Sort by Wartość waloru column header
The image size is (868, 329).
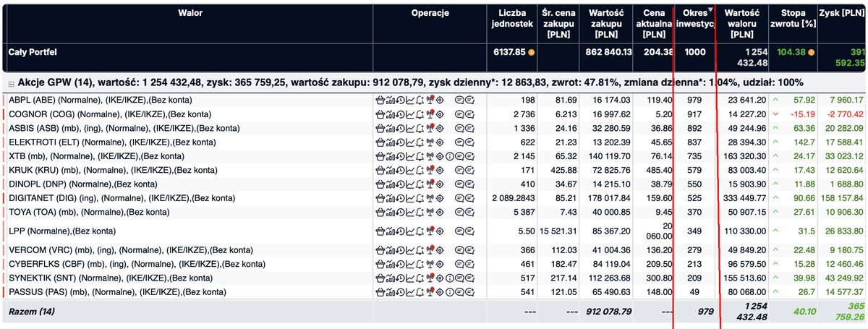click(x=741, y=23)
